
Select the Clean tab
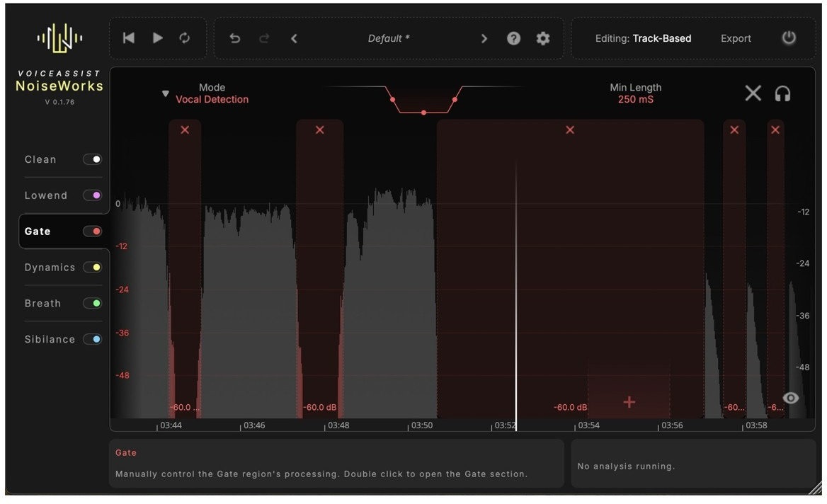tap(40, 159)
